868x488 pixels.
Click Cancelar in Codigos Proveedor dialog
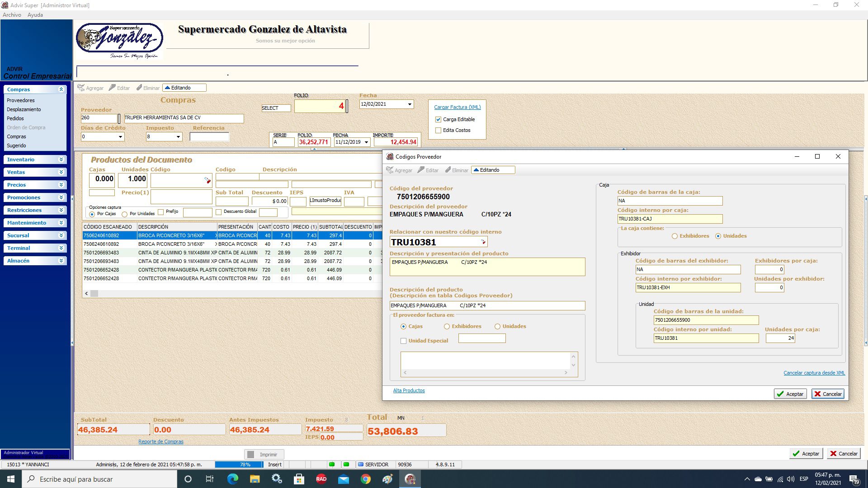(828, 394)
